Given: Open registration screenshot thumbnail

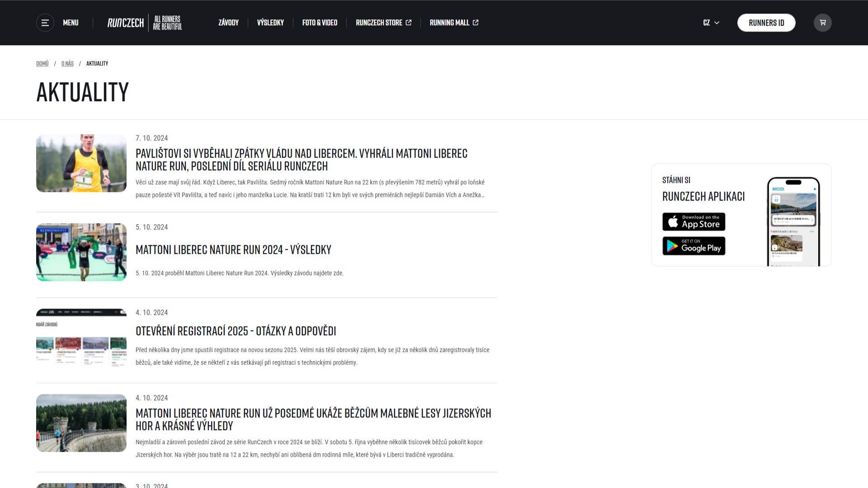Looking at the screenshot, I should click(x=81, y=338).
